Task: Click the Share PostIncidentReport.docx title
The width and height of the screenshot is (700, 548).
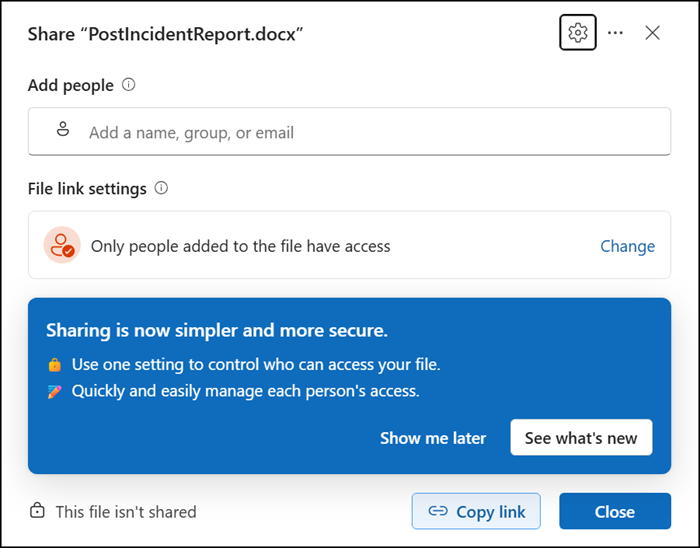Action: coord(165,34)
